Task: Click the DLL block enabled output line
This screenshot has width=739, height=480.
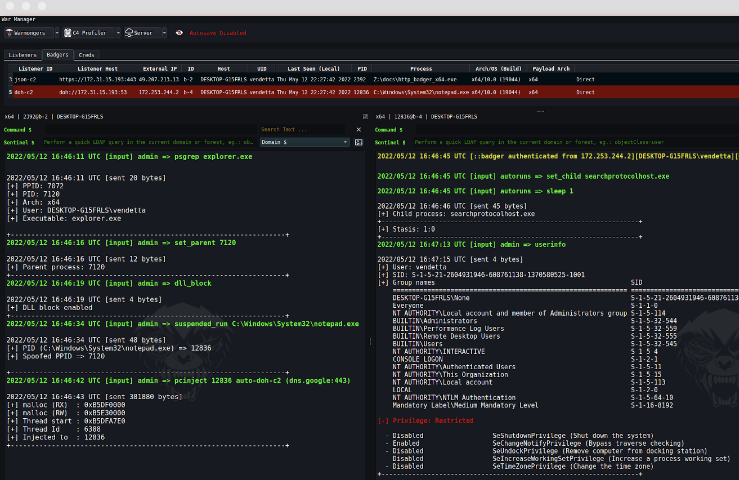Action: 49,308
